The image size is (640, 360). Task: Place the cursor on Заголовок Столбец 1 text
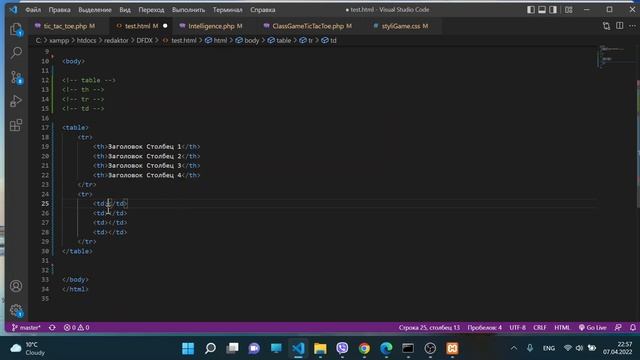[144, 147]
